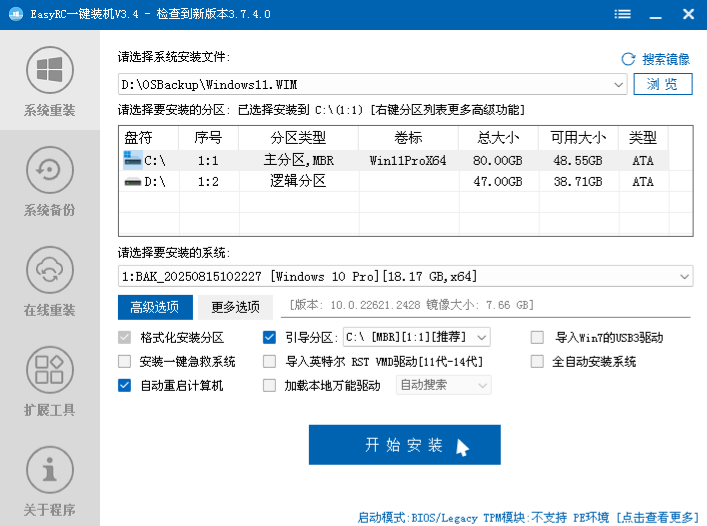Open the 扩展工具 tools icon
This screenshot has width=707, height=526.
point(50,370)
